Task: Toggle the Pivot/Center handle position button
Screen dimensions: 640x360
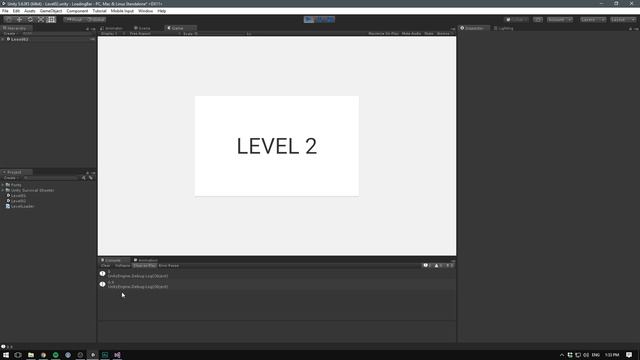Action: click(74, 19)
